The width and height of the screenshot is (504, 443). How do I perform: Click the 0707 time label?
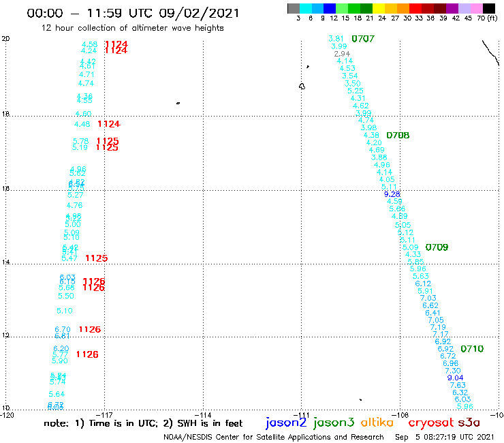363,39
